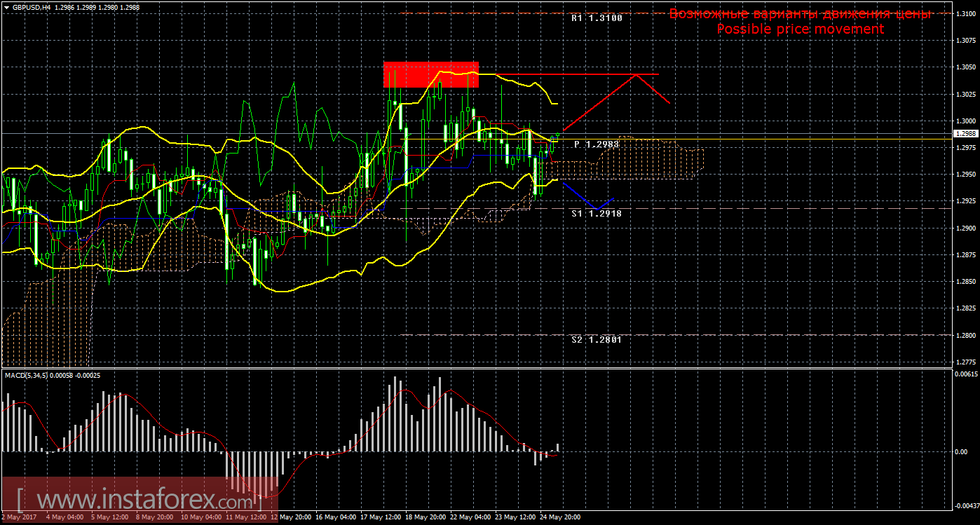Click the 1.3050 price axis label
The height and width of the screenshot is (525, 980).
click(966, 67)
